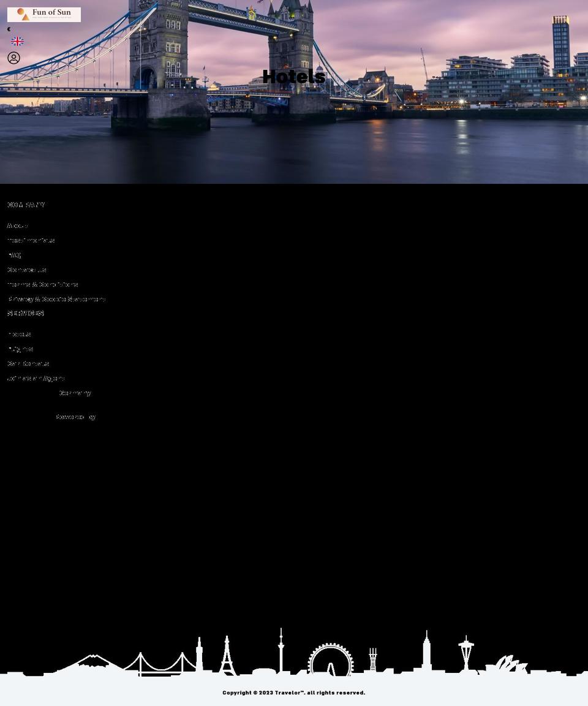Open Privacy & Cookie Statement link

(57, 299)
